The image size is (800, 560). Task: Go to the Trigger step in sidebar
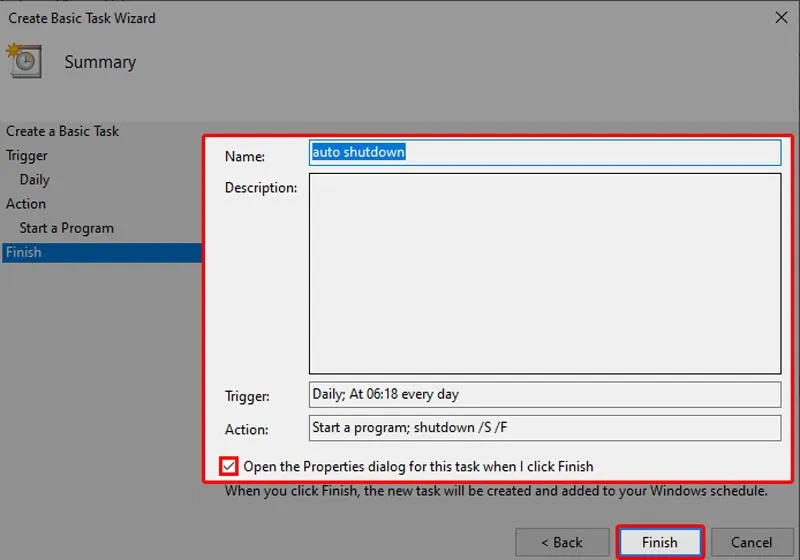point(27,155)
